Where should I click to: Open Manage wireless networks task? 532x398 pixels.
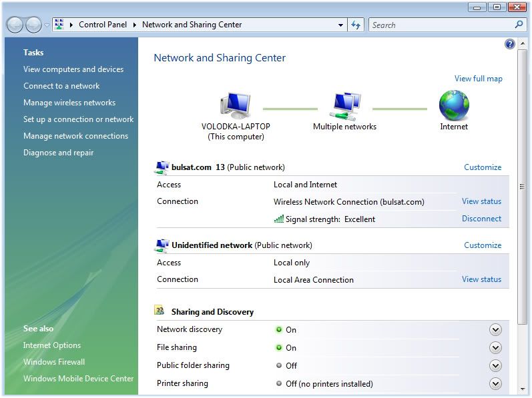click(69, 103)
